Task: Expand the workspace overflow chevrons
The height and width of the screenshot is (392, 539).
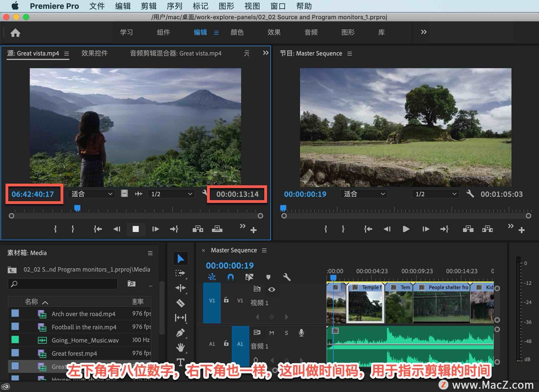Action: click(x=424, y=32)
